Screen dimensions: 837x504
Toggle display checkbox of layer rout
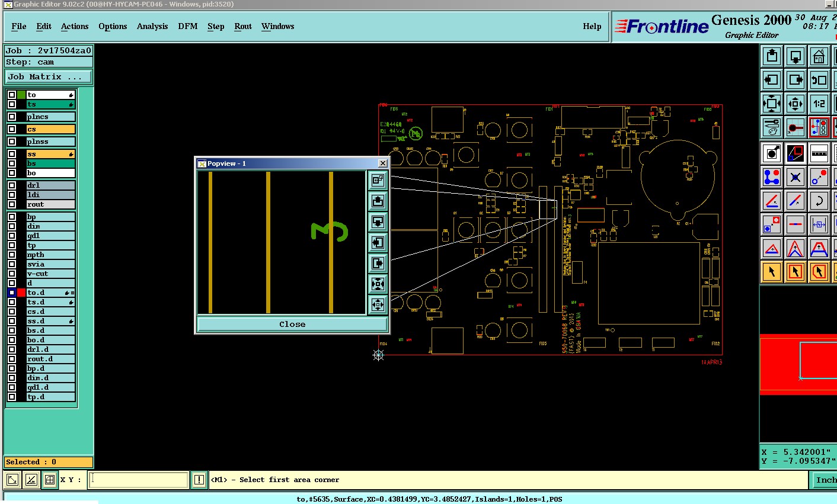tap(12, 204)
